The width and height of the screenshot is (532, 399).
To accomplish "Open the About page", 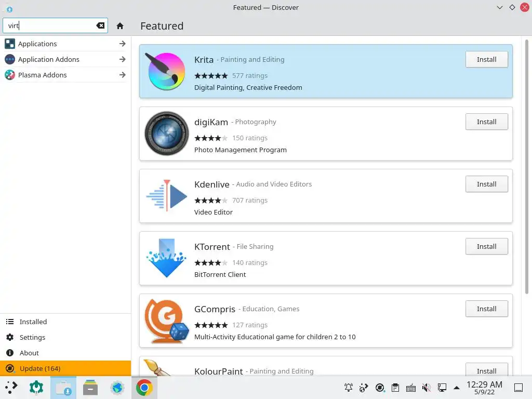I will click(x=65, y=353).
